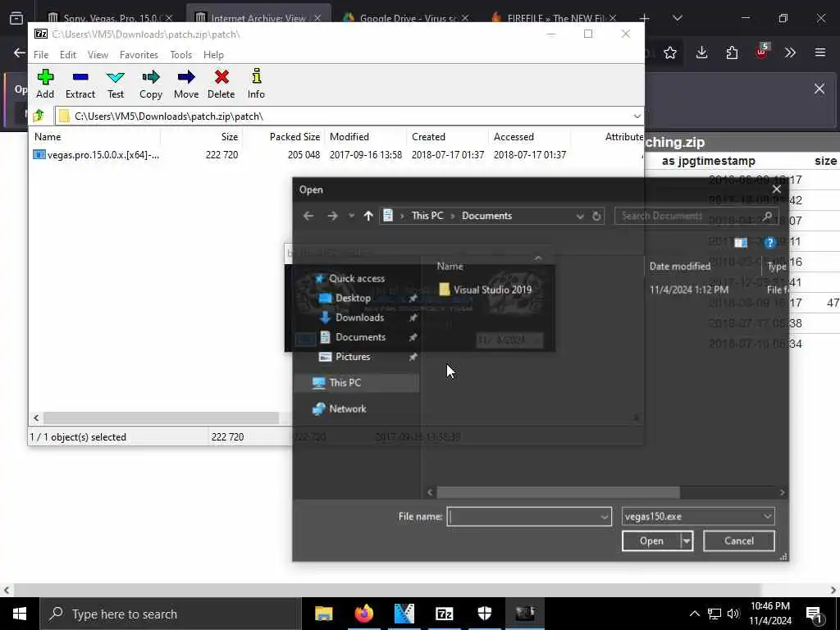Open File Explorer from the taskbar
840x630 pixels.
click(x=323, y=614)
